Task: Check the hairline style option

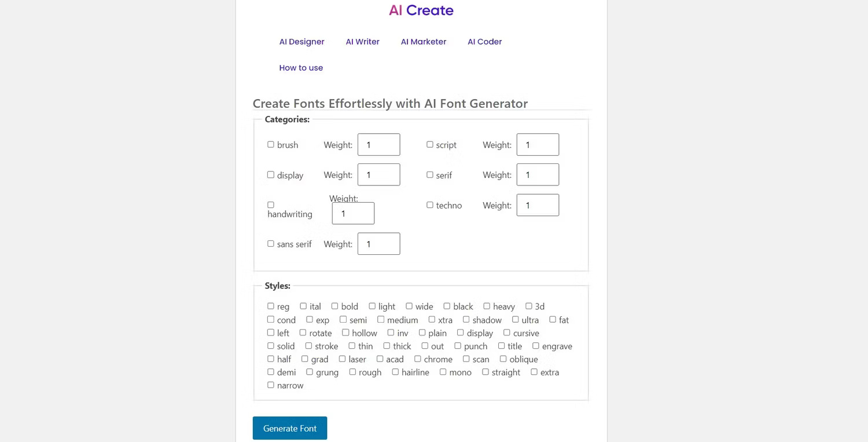Action: (x=396, y=371)
